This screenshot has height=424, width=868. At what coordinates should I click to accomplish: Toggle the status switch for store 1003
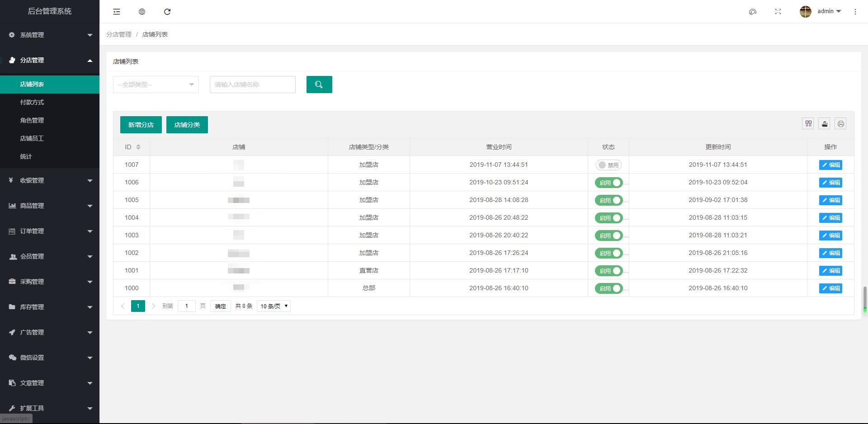609,236
